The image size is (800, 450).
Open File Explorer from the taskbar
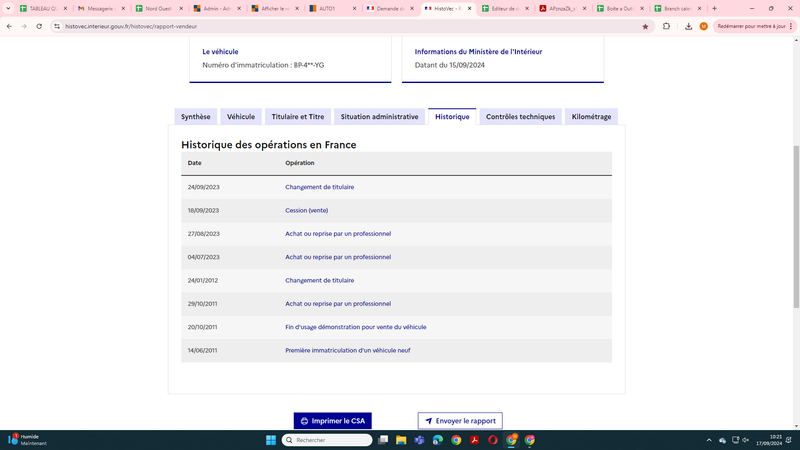click(401, 440)
